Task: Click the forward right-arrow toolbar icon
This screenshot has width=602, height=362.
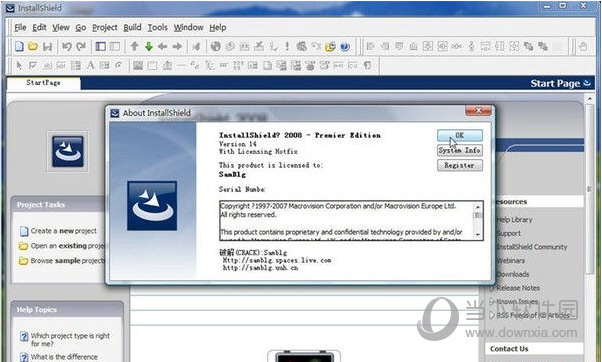Action: pos(177,47)
